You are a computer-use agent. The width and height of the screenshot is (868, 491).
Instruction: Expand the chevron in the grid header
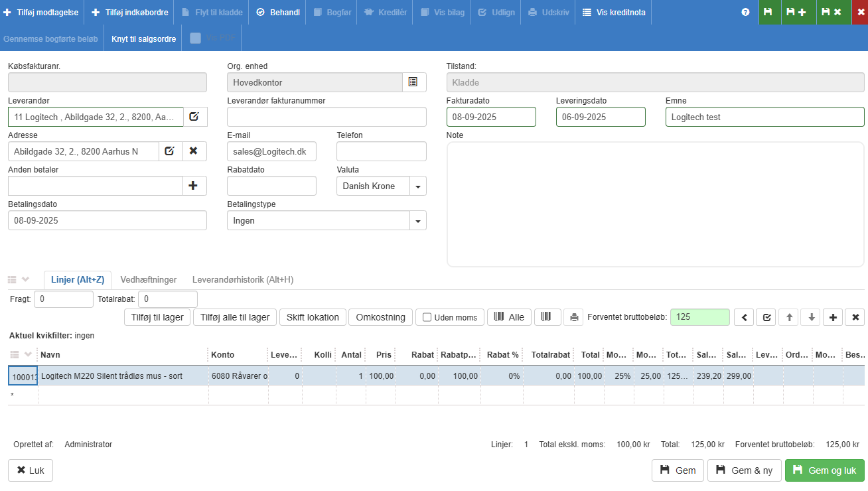click(29, 354)
